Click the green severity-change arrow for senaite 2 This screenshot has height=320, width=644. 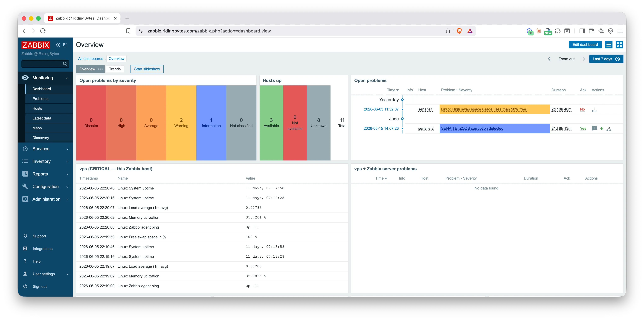(x=602, y=128)
